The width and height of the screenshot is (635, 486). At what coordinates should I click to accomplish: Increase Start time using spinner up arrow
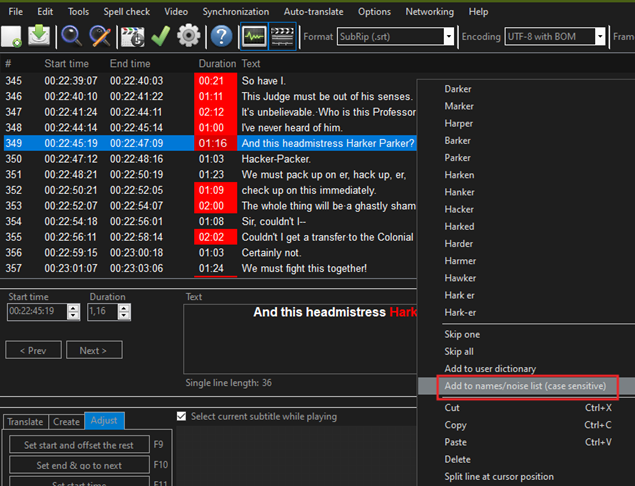[73, 308]
